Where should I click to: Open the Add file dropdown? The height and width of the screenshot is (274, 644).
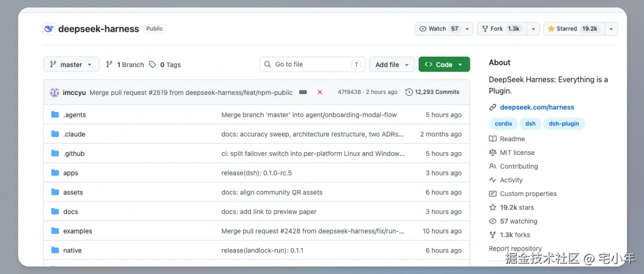(392, 64)
